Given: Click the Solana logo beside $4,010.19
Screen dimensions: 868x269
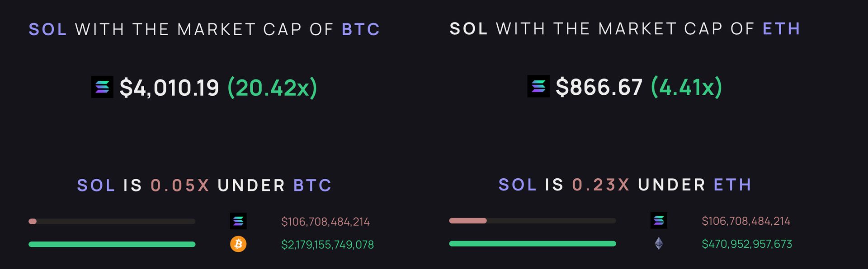Looking at the screenshot, I should pyautogui.click(x=102, y=87).
